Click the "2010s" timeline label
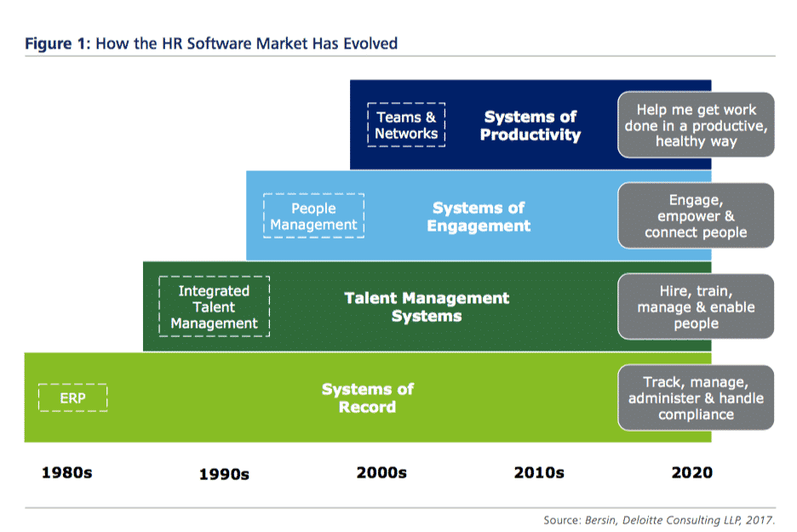The width and height of the screenshot is (797, 532). (x=539, y=472)
